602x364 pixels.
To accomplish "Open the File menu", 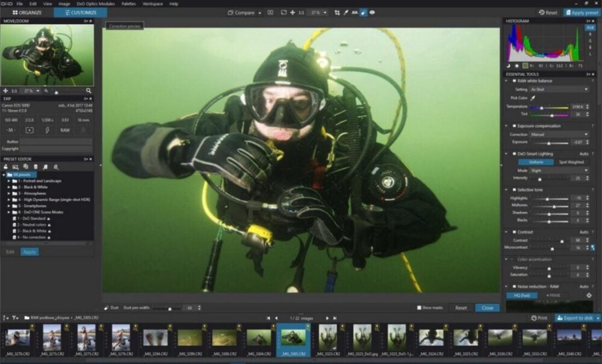I will point(20,4).
